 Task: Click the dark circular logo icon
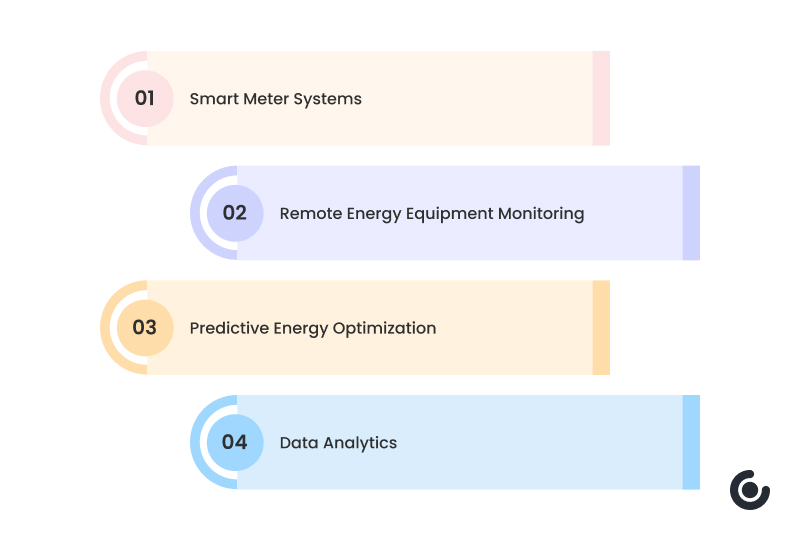[749, 490]
